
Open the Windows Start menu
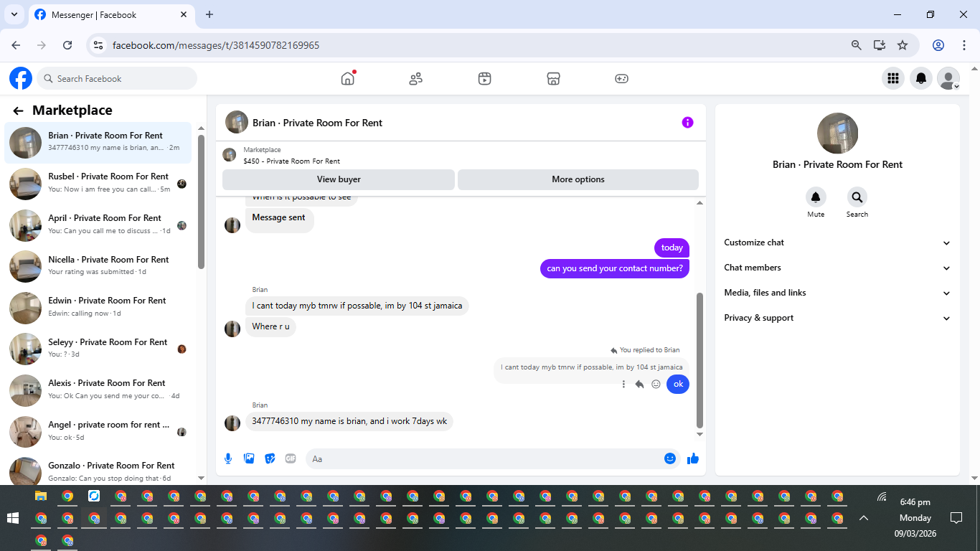pyautogui.click(x=12, y=518)
